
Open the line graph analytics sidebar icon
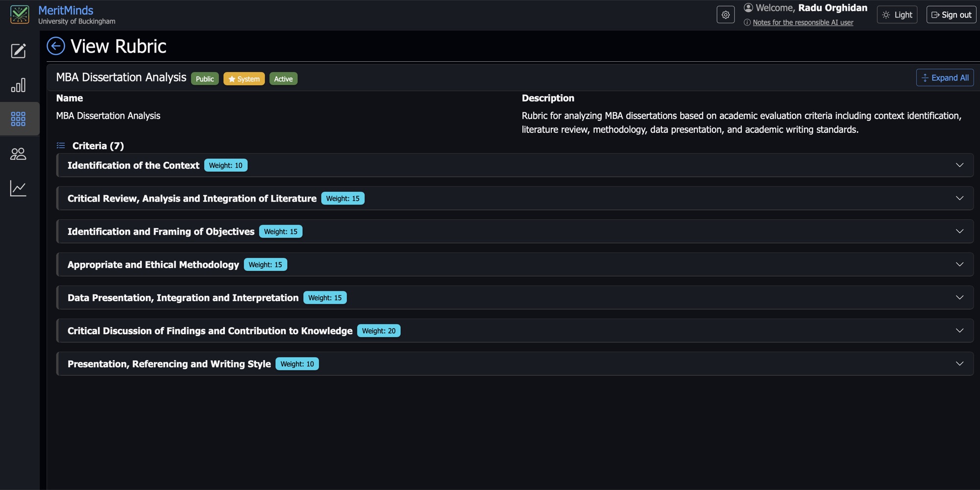tap(18, 188)
